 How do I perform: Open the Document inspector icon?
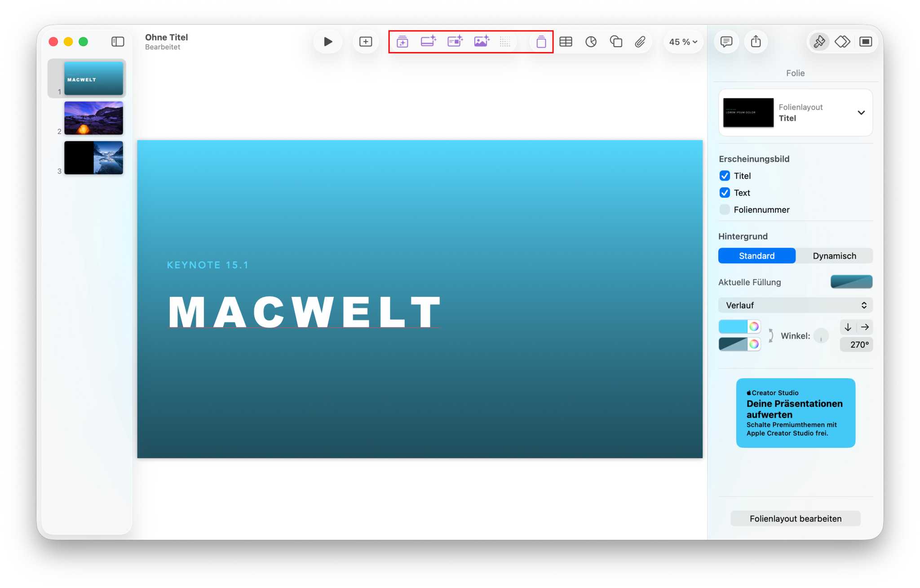coord(866,42)
